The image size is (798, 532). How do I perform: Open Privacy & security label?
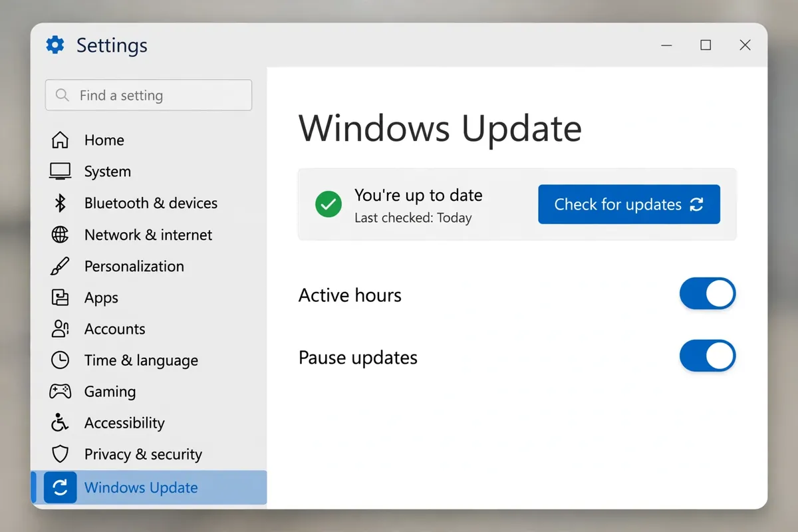(x=143, y=455)
